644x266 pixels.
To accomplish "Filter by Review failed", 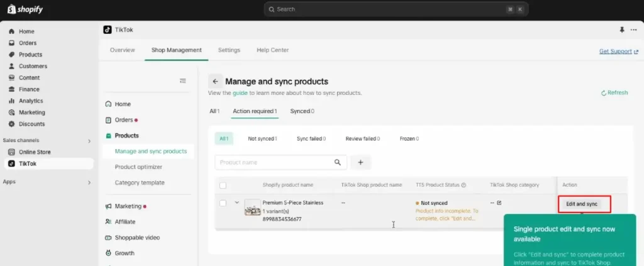I will point(363,139).
